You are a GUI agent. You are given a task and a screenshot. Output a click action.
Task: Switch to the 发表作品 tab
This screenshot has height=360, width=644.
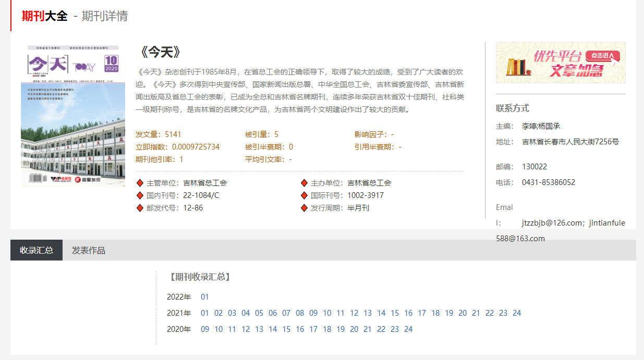click(89, 250)
